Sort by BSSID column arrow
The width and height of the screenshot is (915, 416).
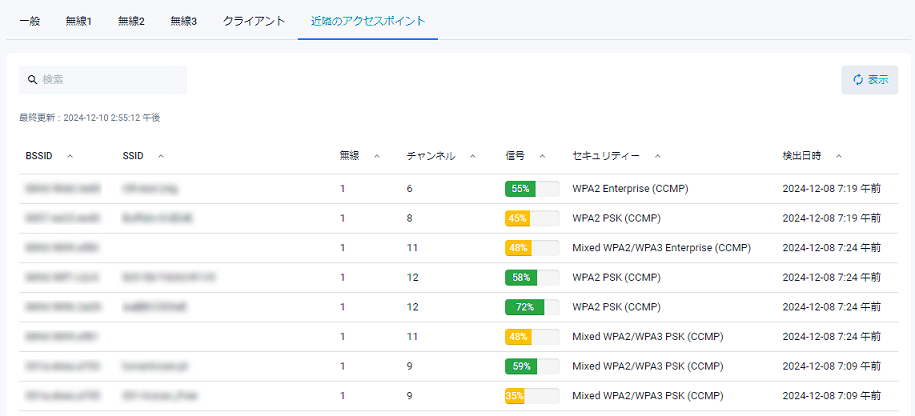coord(70,156)
